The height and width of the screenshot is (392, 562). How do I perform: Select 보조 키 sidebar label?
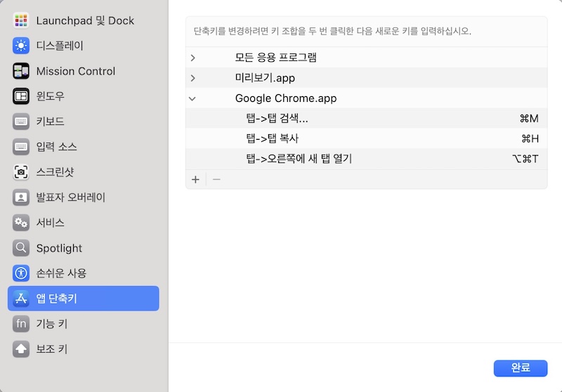tap(51, 349)
